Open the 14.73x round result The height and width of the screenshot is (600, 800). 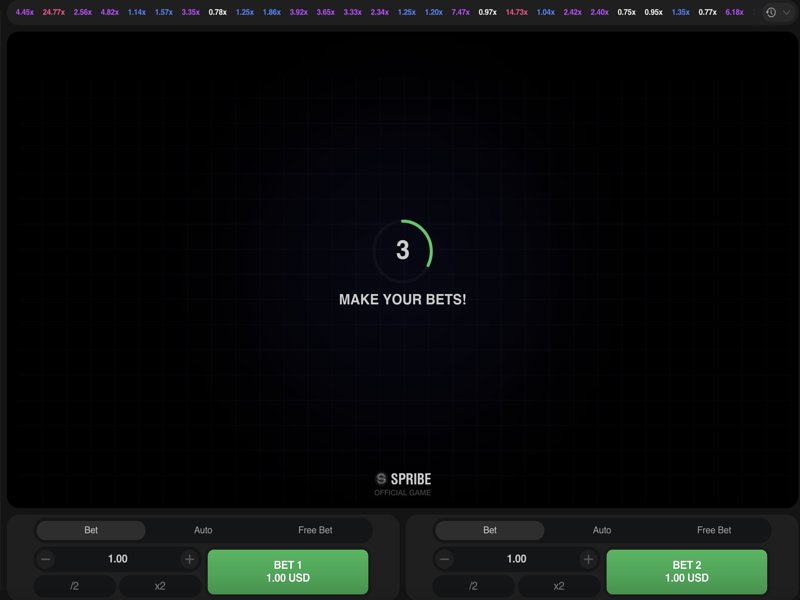(x=517, y=12)
